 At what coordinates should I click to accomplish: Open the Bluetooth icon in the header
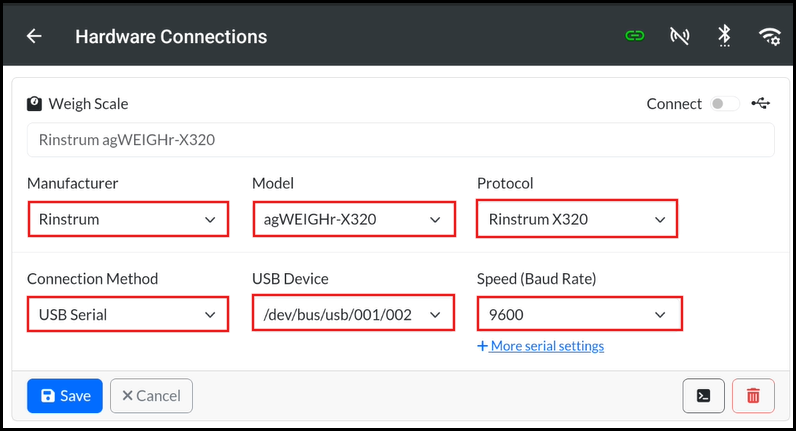tap(724, 36)
